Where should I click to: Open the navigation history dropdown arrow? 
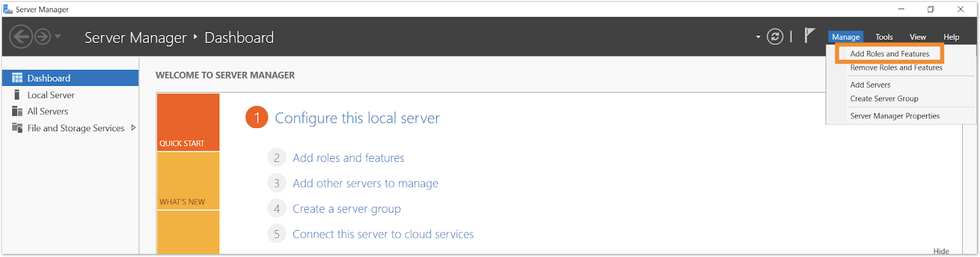click(x=58, y=37)
